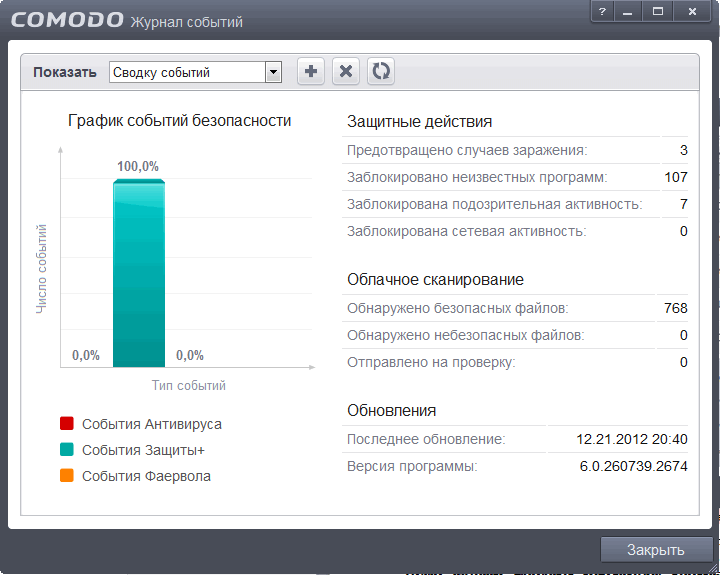Click the События Фаервола legend text
This screenshot has height=575, width=720.
[x=146, y=476]
